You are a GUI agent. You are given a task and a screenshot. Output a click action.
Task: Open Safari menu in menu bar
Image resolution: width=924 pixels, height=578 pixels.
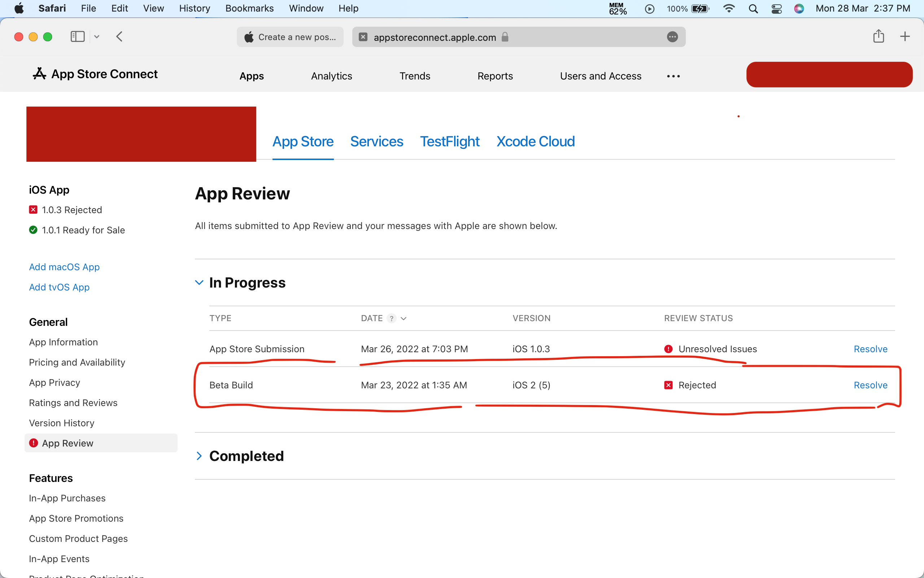coord(52,8)
